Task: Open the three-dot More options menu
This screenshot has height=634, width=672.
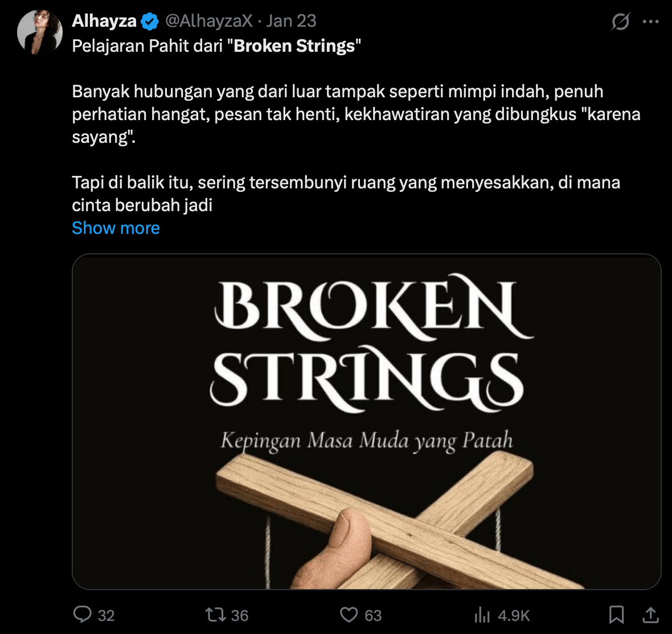Action: (x=650, y=22)
